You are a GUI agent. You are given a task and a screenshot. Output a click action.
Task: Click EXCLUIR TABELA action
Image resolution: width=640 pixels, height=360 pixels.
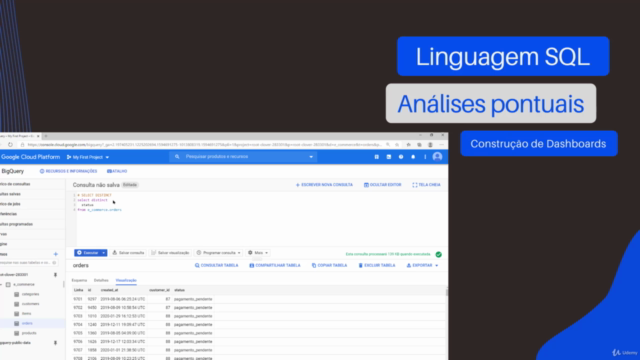point(377,265)
